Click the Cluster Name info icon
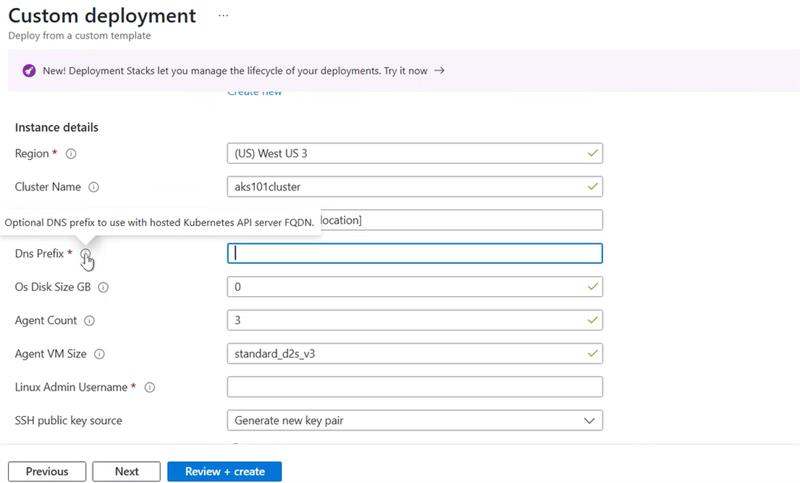The image size is (800, 483). coord(93,187)
